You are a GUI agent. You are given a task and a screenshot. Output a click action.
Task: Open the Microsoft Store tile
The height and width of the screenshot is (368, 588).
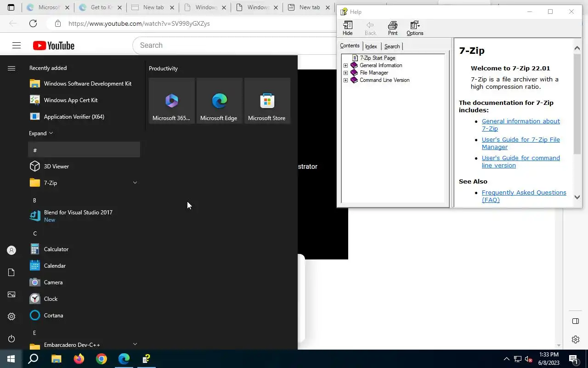point(267,101)
